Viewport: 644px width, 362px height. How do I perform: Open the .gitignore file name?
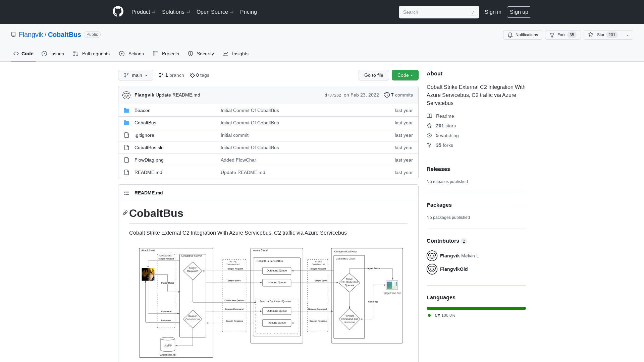point(144,135)
